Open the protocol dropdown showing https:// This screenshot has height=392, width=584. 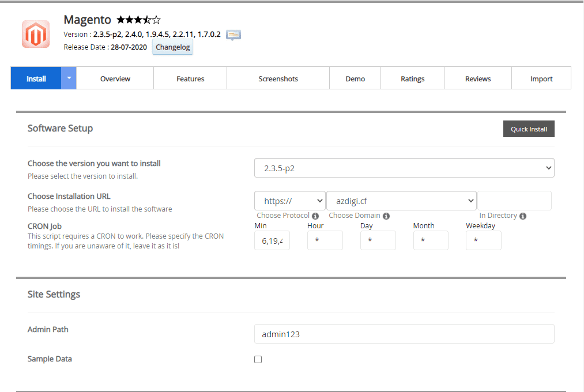tap(289, 200)
